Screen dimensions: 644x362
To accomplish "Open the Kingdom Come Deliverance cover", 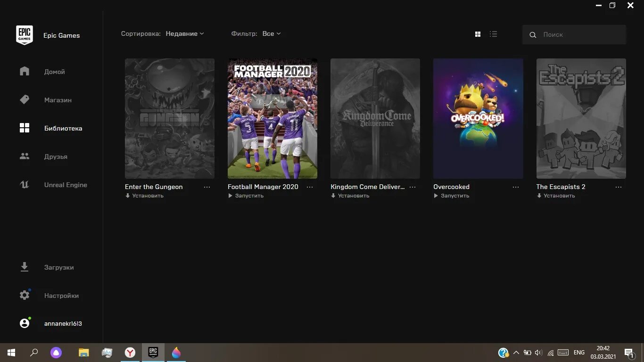I will (375, 118).
